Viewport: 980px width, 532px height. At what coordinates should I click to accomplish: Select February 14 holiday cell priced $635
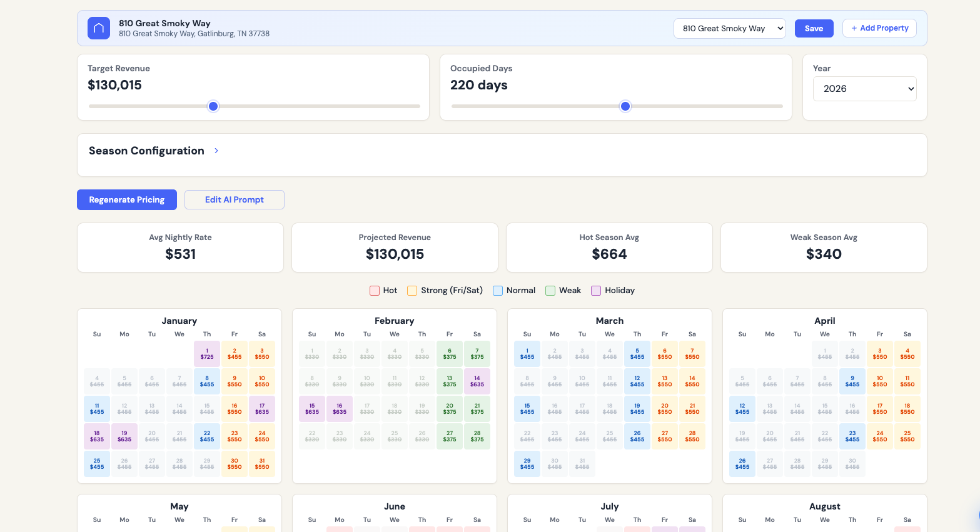click(x=477, y=381)
